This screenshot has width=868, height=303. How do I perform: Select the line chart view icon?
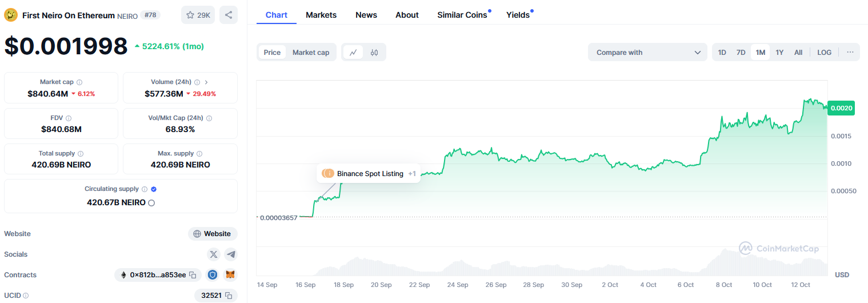point(353,53)
